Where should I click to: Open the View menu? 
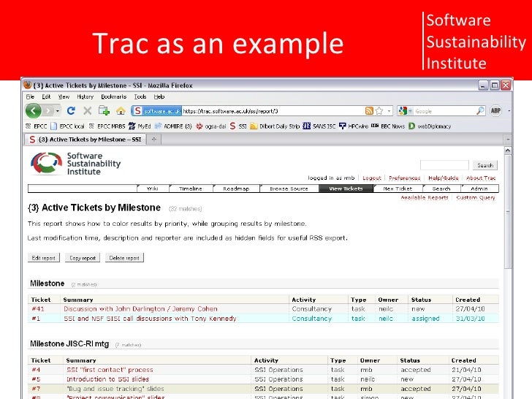click(64, 96)
